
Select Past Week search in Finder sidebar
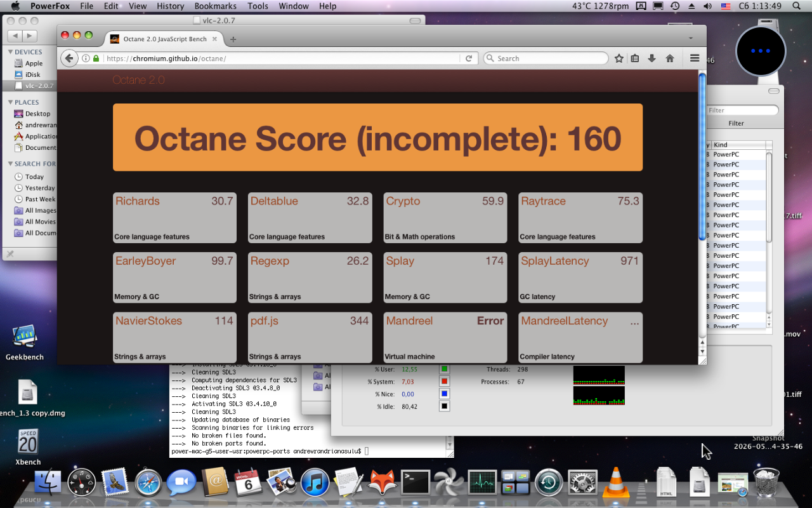click(40, 199)
